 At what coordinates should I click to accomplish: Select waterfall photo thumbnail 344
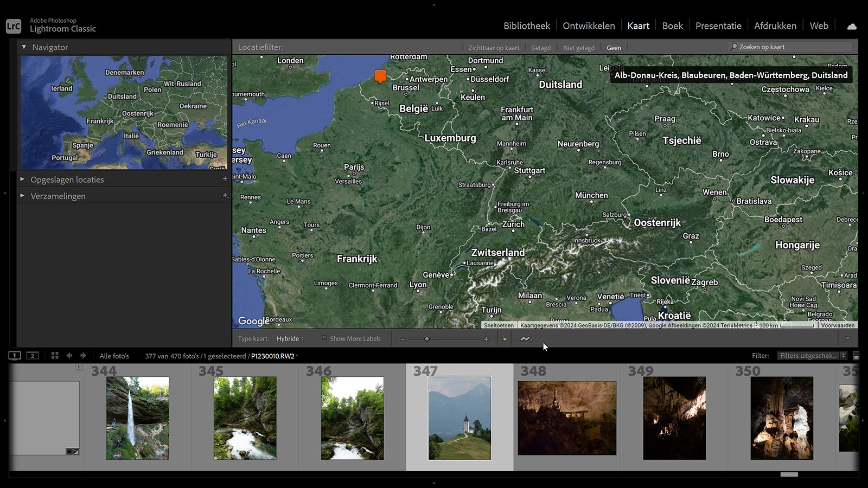tap(138, 418)
